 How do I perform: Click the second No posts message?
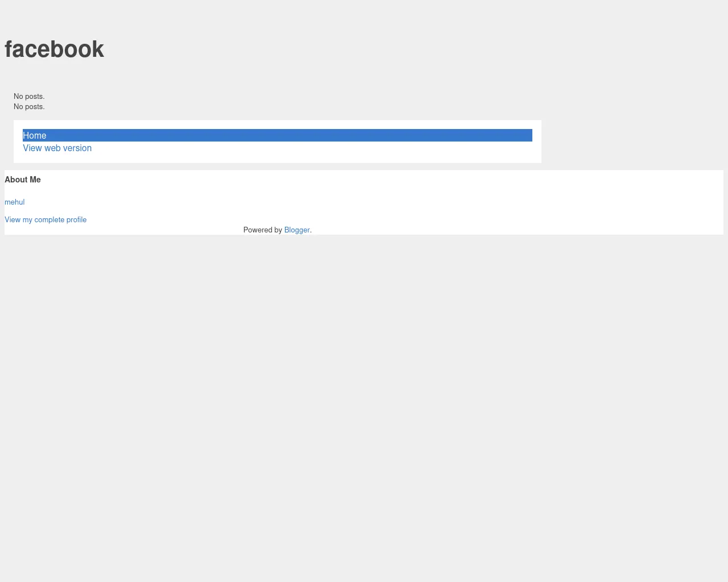tap(29, 106)
